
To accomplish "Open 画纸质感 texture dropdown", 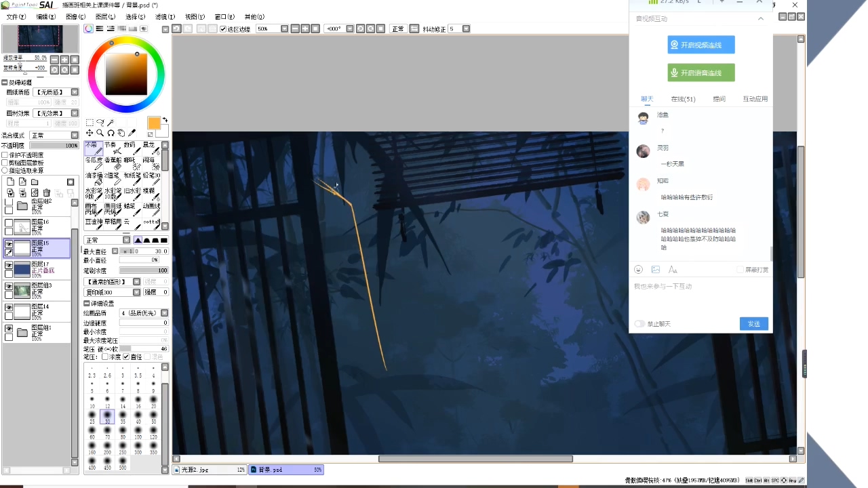I will point(75,92).
